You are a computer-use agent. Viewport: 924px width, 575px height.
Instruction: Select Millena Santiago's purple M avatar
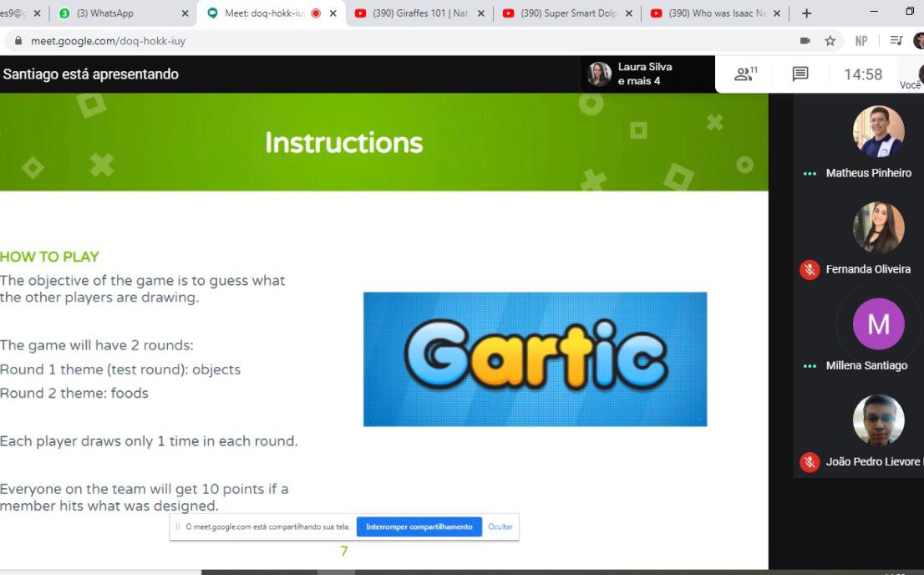click(x=879, y=323)
